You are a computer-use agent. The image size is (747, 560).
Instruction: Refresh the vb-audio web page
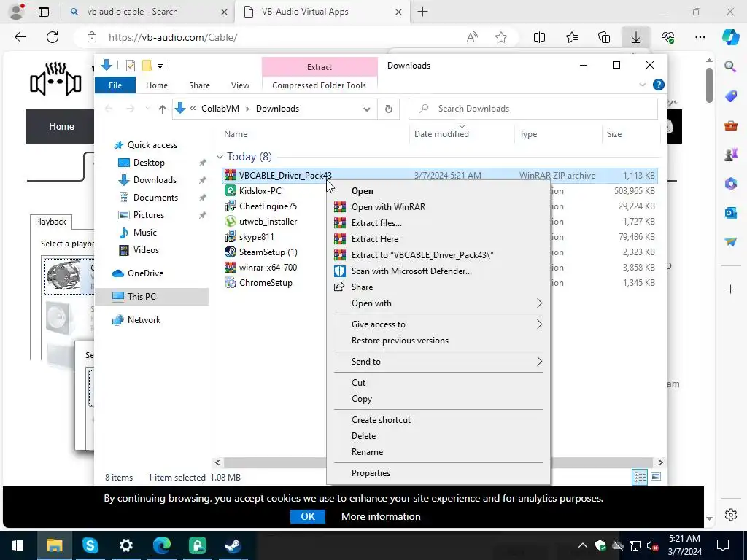click(53, 37)
